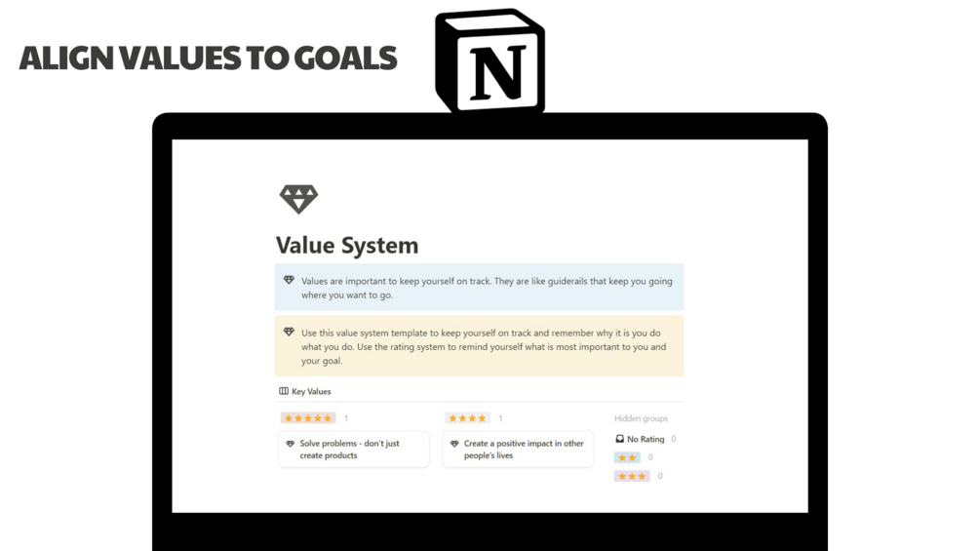The width and height of the screenshot is (980, 551).
Task: Click the large Notion logo
Action: (x=490, y=61)
